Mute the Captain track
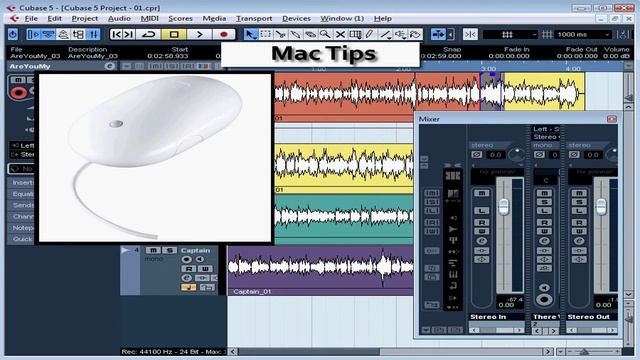 point(153,250)
